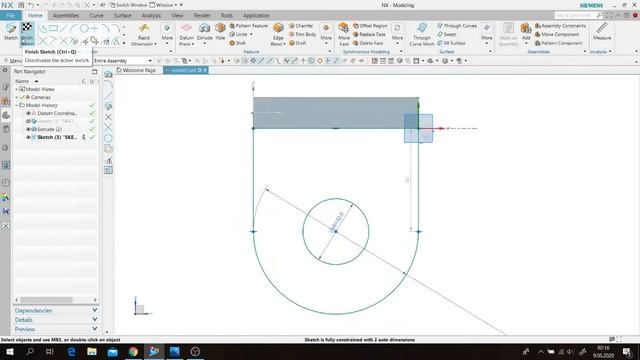The image size is (640, 360).
Task: Open the Rapid Dimension tool
Action: (x=144, y=34)
